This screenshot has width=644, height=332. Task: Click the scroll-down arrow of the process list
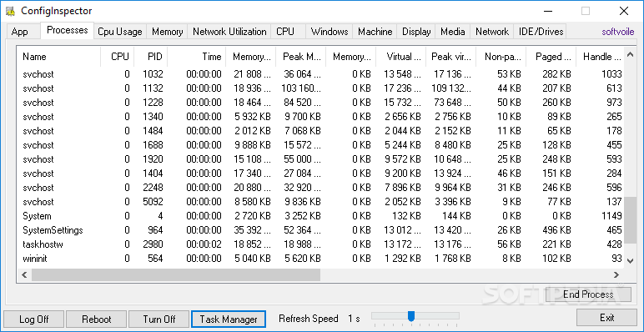point(630,260)
